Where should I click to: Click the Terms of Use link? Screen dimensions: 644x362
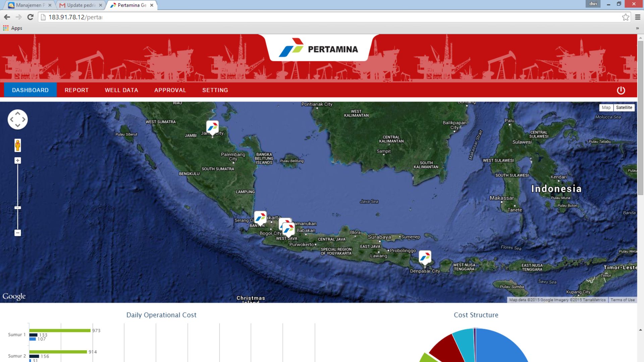[x=623, y=300]
